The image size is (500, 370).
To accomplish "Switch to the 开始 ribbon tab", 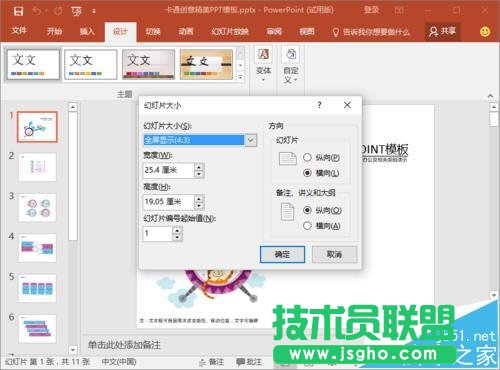I will click(54, 31).
